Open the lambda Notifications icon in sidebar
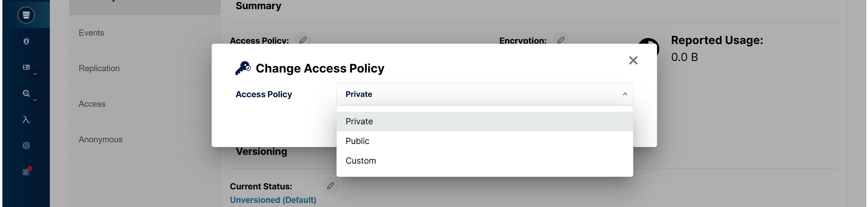Image resolution: width=868 pixels, height=207 pixels. pos(26,120)
